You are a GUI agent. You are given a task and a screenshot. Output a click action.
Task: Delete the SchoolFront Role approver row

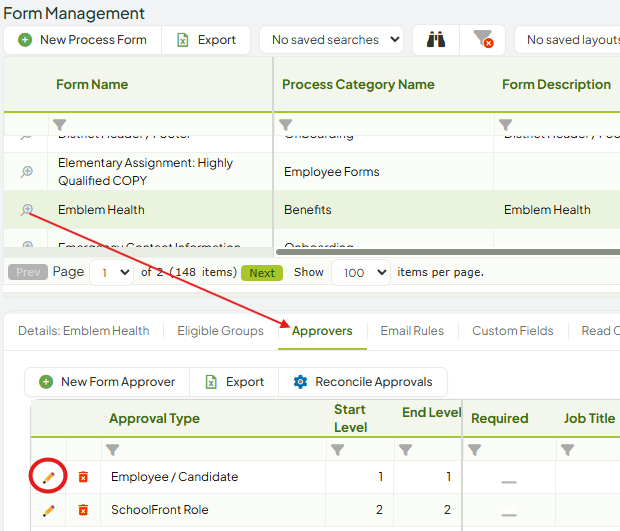[83, 510]
